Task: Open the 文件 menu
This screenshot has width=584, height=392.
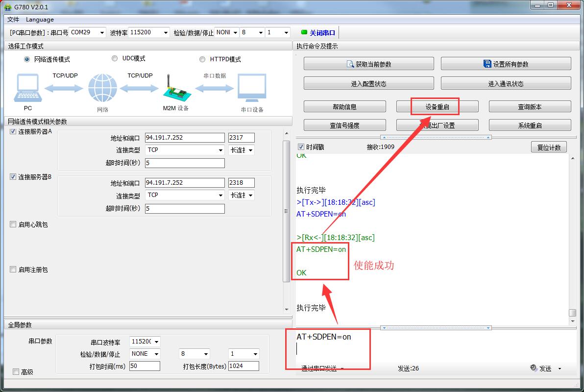Action: [13, 20]
